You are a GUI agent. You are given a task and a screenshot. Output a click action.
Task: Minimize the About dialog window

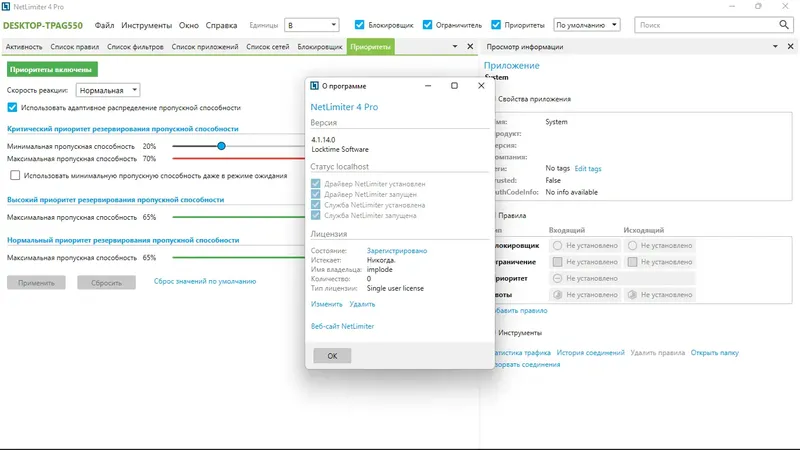point(428,86)
